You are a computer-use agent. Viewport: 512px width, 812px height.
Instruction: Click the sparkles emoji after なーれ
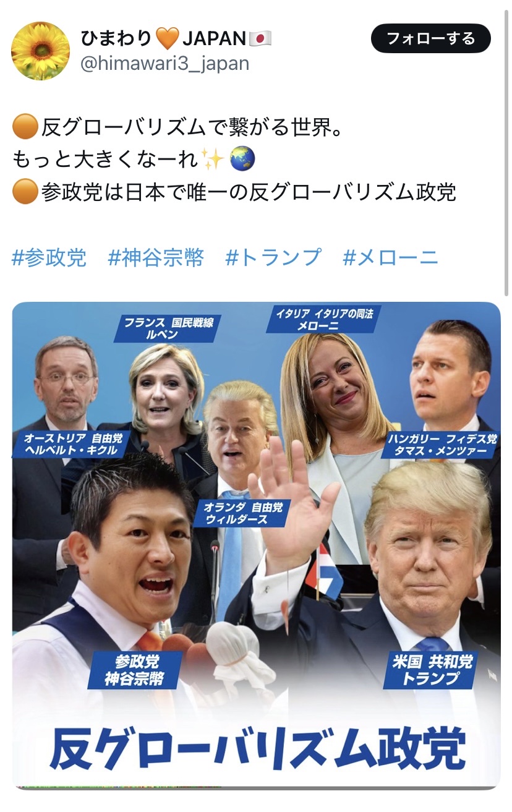(x=213, y=161)
